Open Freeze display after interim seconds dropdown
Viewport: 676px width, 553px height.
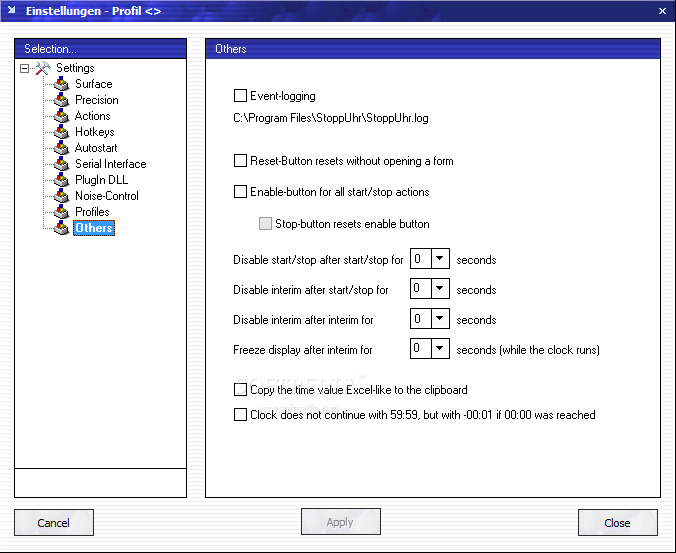coord(439,348)
